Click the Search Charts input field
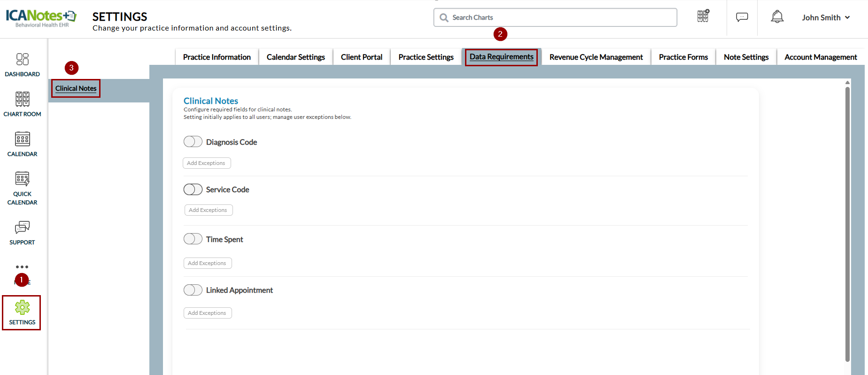Screen dimensions: 868x375 coord(559,17)
